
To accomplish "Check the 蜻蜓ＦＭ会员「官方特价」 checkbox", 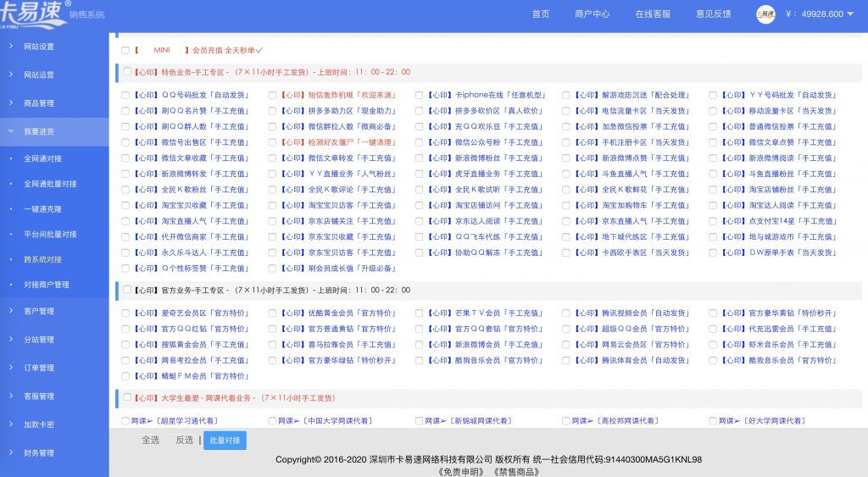I will [125, 376].
